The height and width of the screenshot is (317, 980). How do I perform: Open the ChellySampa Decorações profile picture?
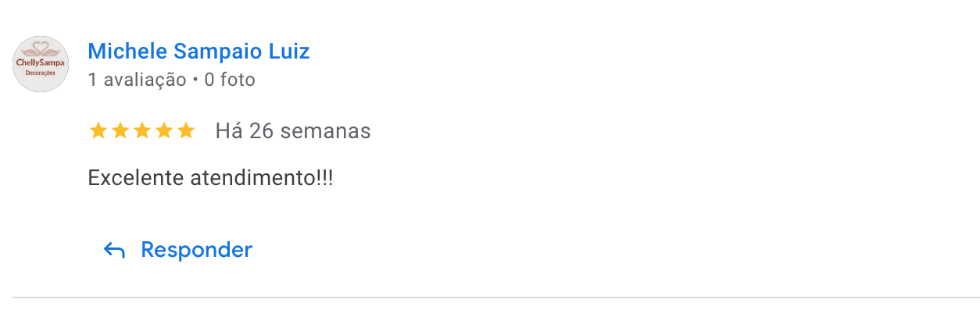pos(41,64)
